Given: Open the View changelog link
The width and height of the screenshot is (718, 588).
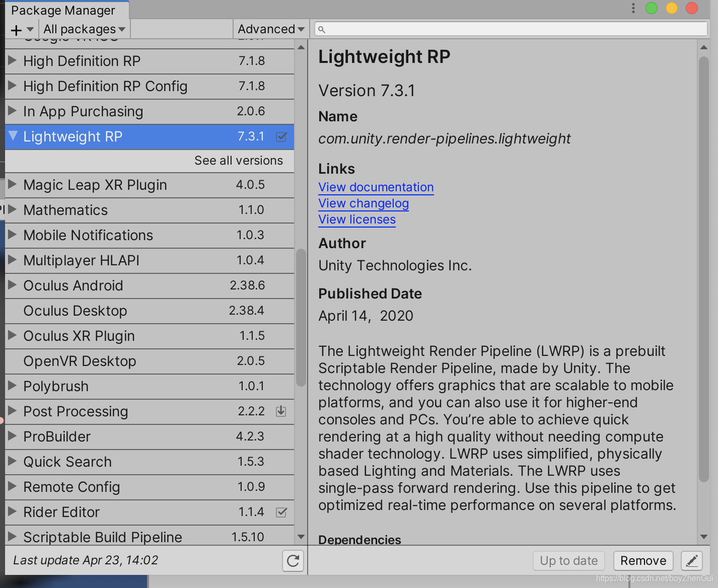Looking at the screenshot, I should tap(364, 203).
